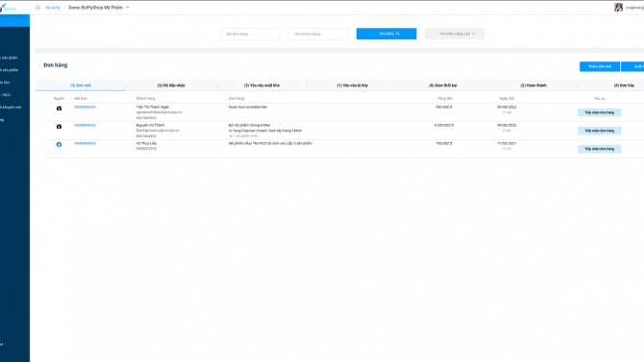Click the 4.209.000 đ total amount
Viewport: 644px width, 362px height.
click(x=443, y=125)
